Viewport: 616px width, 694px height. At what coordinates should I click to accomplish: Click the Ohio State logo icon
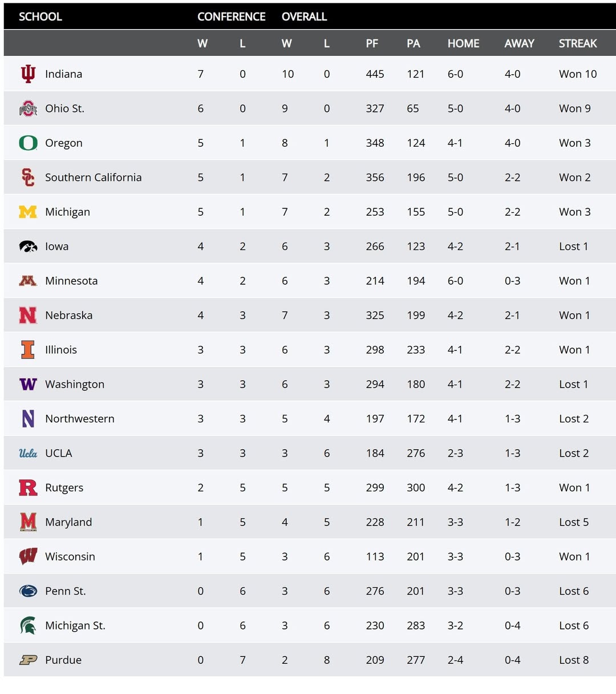[x=28, y=108]
